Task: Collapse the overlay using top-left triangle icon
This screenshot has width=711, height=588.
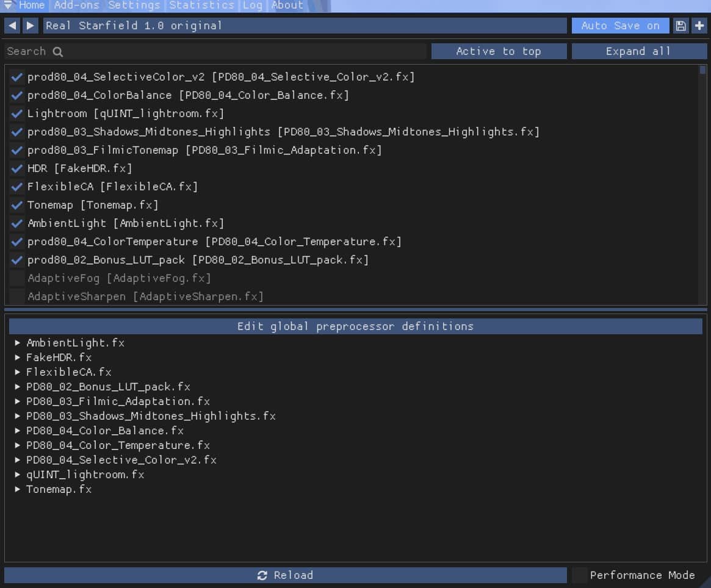Action: (8, 5)
